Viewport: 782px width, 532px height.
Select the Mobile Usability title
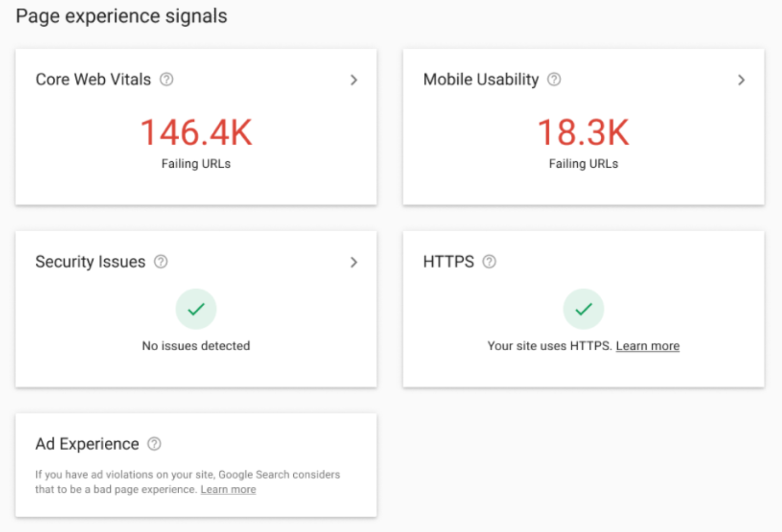pyautogui.click(x=481, y=80)
